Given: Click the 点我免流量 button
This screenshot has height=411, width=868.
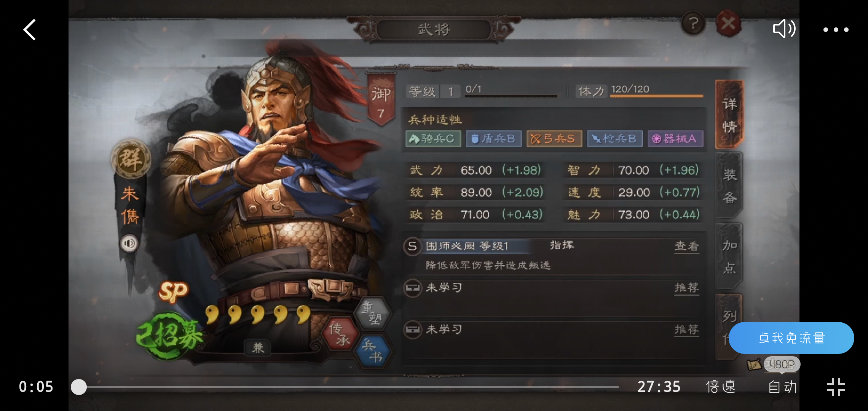Looking at the screenshot, I should point(791,338).
